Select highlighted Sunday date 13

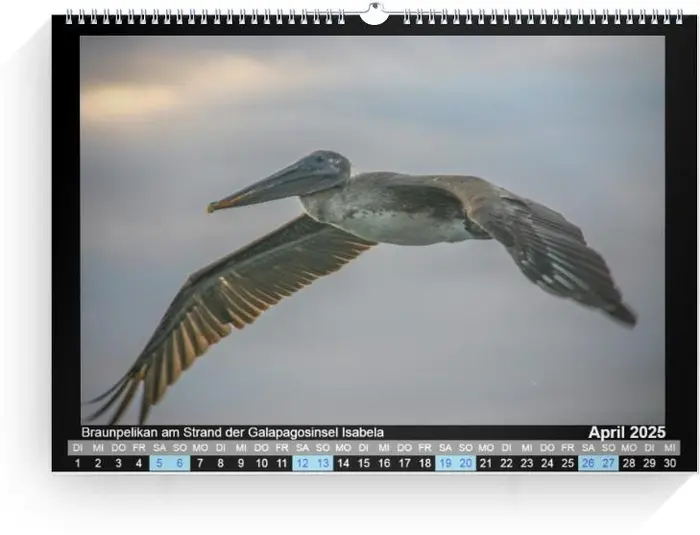(323, 463)
